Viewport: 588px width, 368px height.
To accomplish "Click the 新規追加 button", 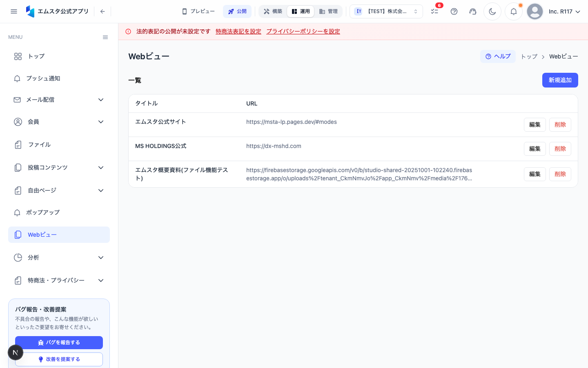I will (560, 80).
